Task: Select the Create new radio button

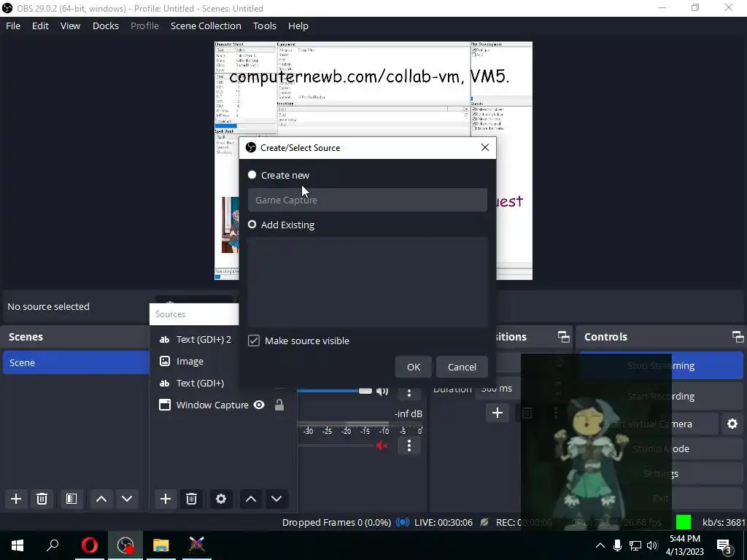Action: [x=252, y=175]
